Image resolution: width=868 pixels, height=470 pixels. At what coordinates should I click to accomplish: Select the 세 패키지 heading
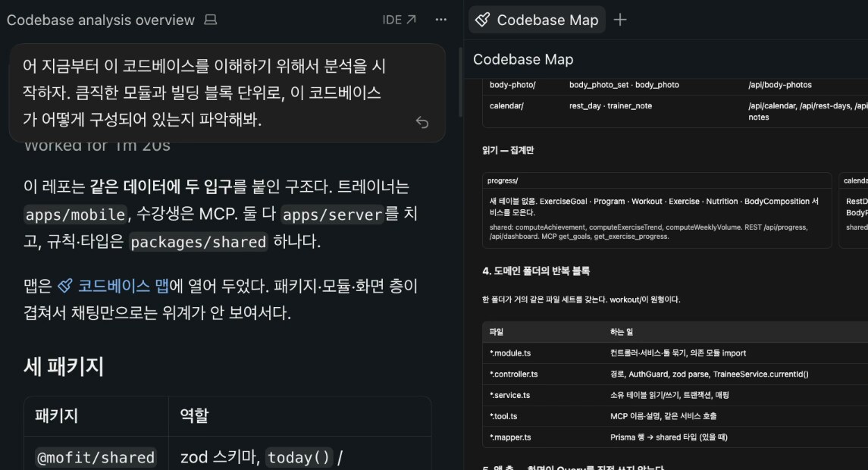click(x=64, y=366)
